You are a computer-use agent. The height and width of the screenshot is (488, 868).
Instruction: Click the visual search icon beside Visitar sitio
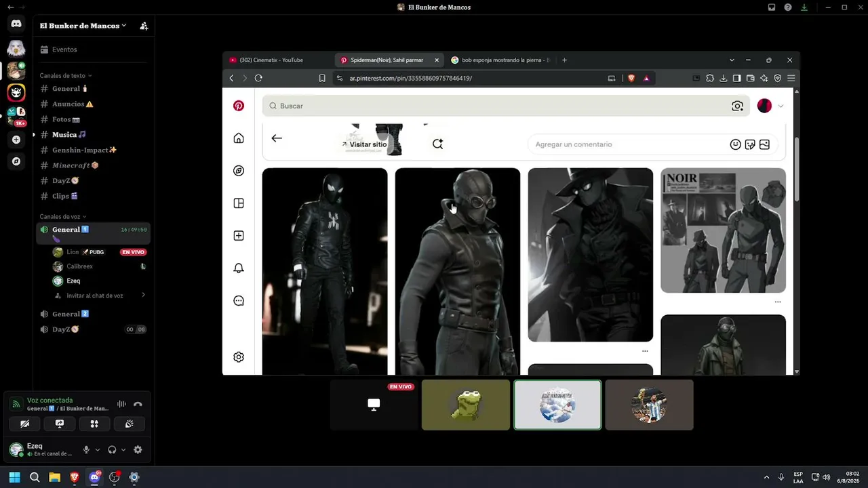pyautogui.click(x=437, y=144)
